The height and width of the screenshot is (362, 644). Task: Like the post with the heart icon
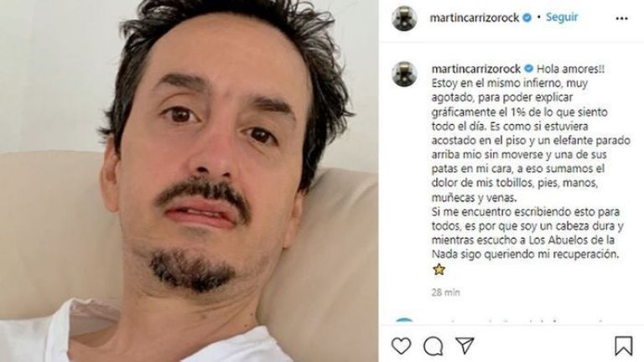(401, 345)
